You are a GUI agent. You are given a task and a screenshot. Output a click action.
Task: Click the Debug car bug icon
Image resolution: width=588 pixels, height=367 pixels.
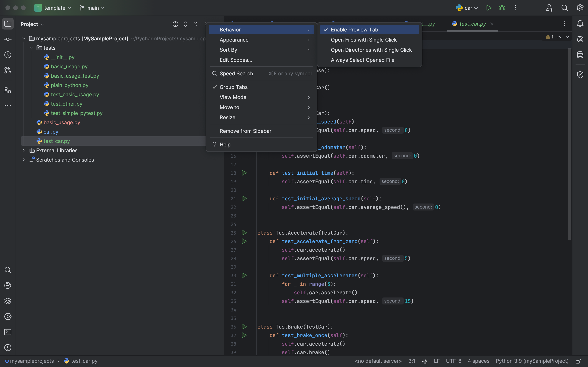502,8
